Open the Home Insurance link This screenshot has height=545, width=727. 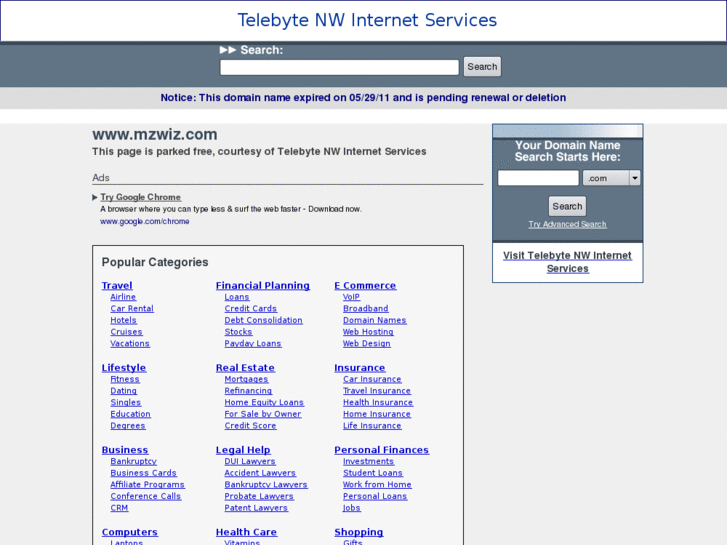tap(376, 414)
